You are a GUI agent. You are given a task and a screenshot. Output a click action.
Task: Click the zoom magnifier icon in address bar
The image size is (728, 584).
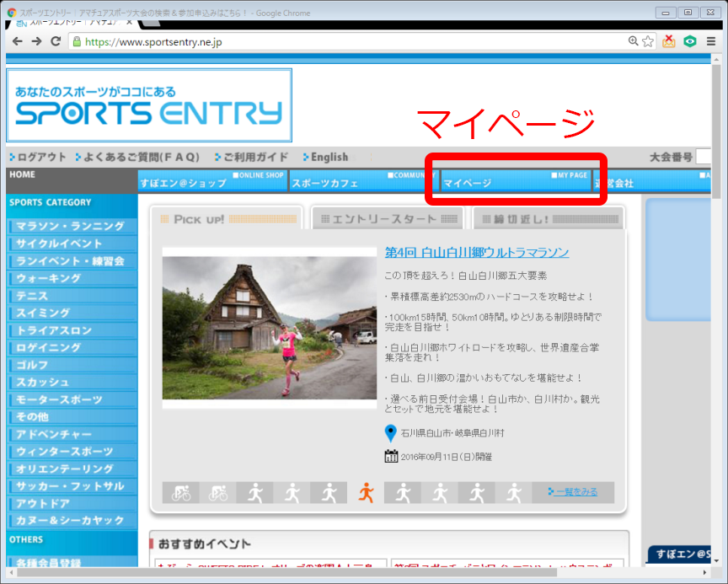click(634, 41)
